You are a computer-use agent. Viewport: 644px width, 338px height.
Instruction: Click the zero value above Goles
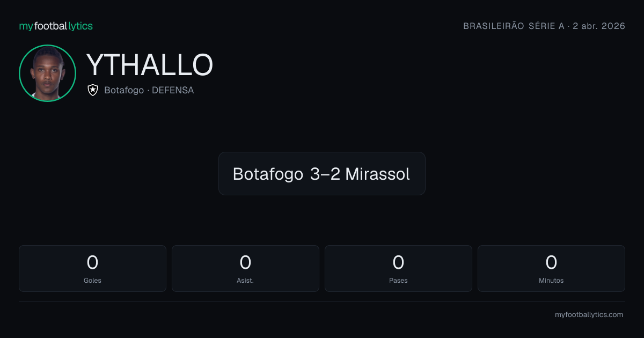(x=92, y=262)
